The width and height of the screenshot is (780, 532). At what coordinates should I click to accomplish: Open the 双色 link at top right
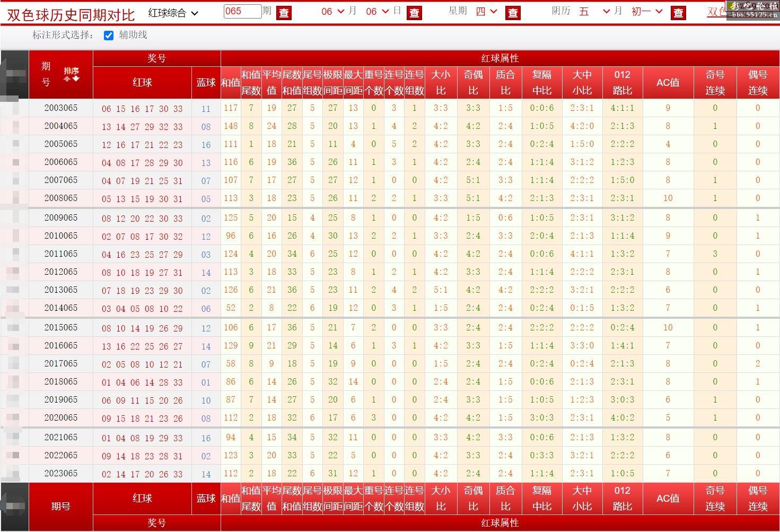point(716,12)
